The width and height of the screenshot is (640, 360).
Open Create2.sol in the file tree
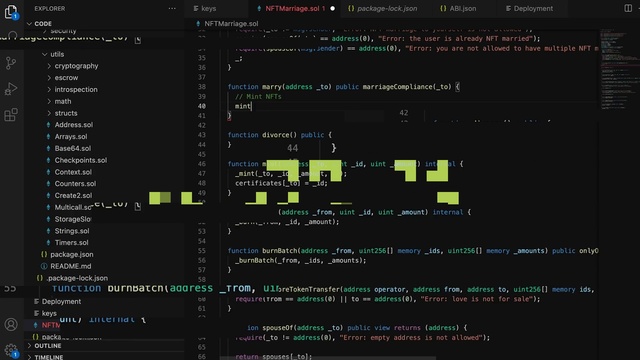(x=73, y=196)
